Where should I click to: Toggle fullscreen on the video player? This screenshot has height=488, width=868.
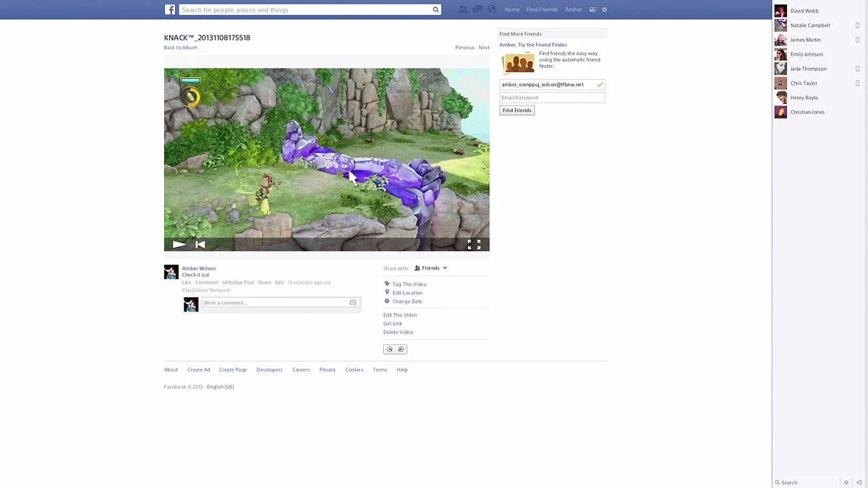tap(474, 244)
